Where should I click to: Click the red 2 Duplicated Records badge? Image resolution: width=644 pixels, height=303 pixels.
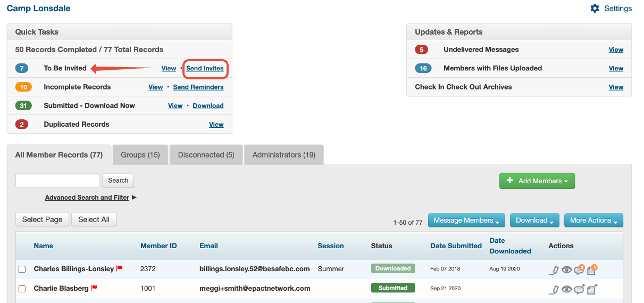point(22,124)
